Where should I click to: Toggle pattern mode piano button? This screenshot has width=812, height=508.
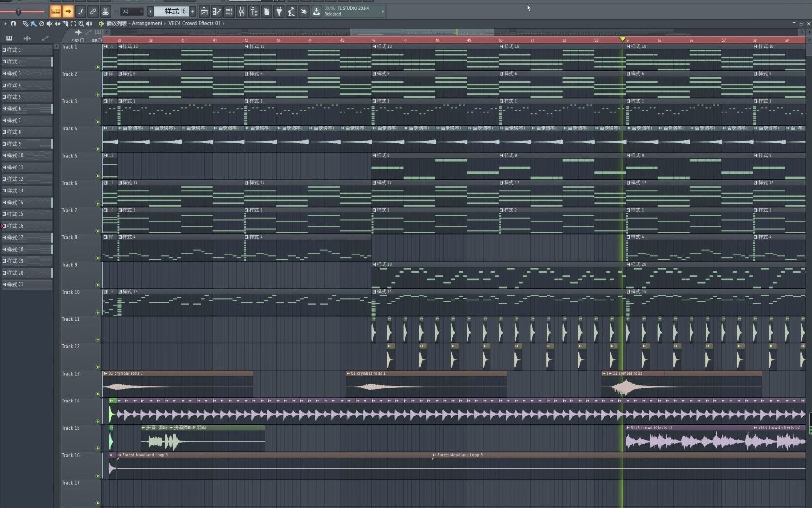tap(56, 11)
